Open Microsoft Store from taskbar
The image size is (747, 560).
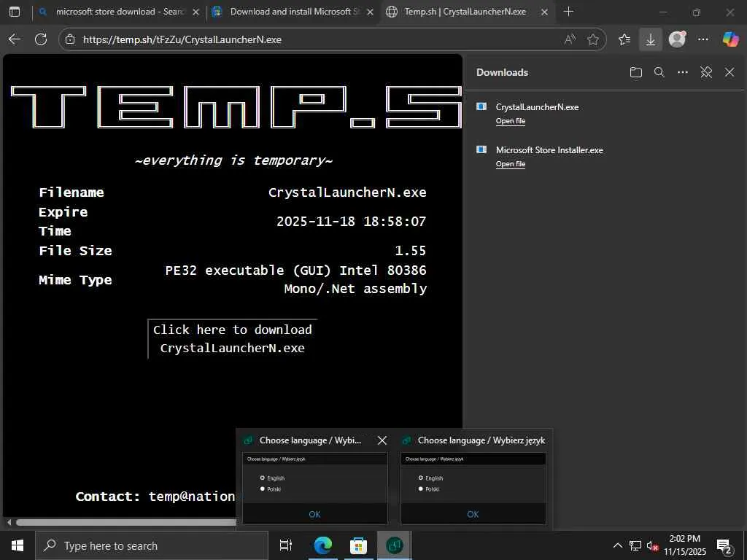tap(358, 545)
